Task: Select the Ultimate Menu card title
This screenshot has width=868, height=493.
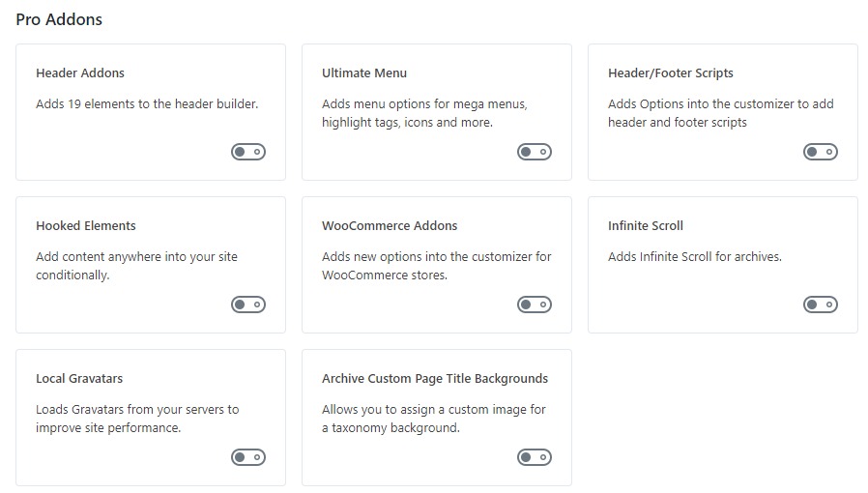Action: pos(364,72)
